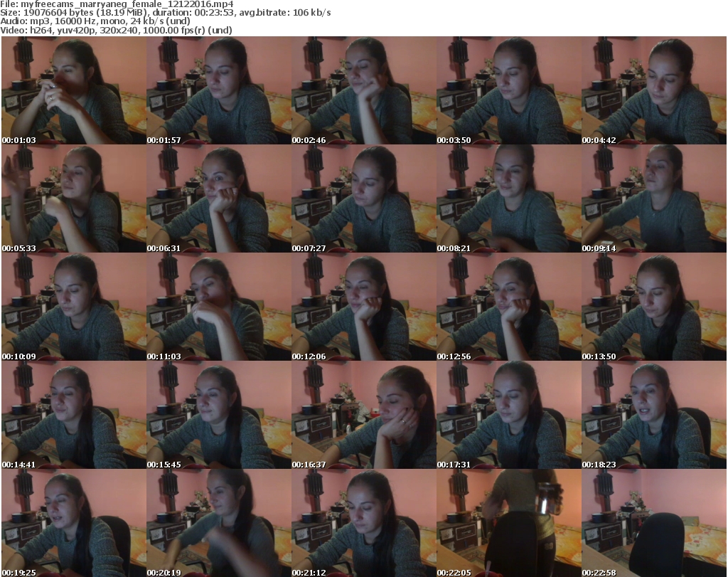Click the 'Size: 19076604 bytes' header line

(165, 13)
